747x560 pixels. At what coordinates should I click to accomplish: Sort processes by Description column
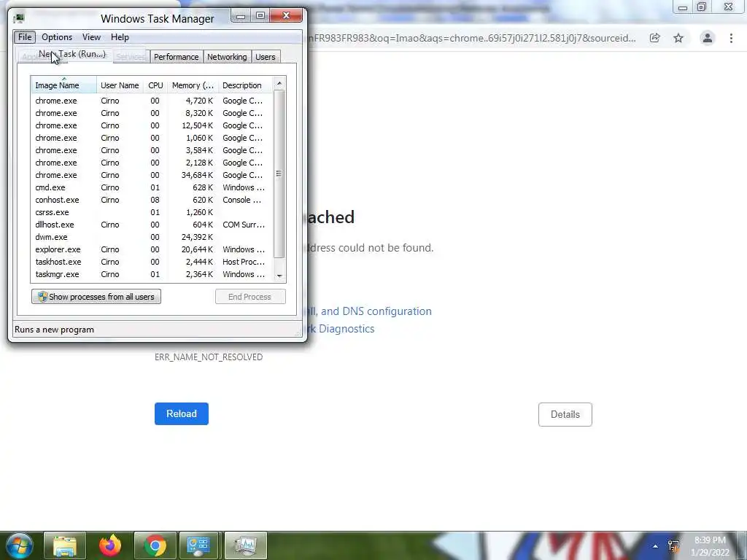(x=245, y=85)
